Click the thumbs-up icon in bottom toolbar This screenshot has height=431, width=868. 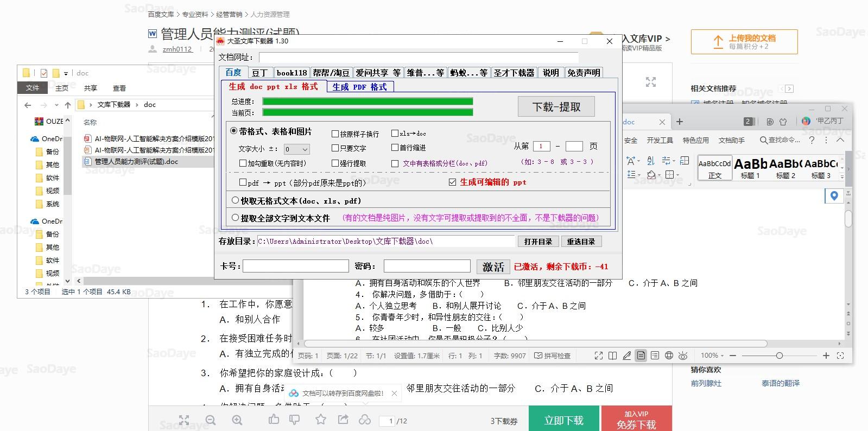click(274, 420)
